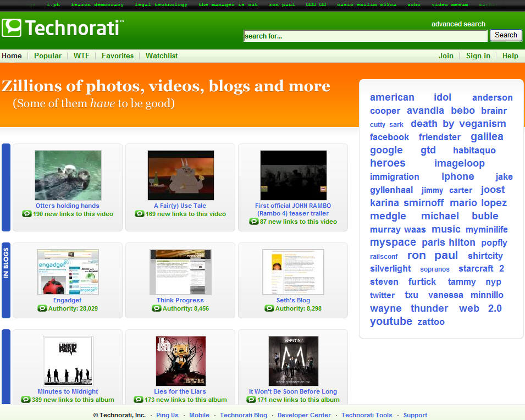Open the Minutes to Midnight album cover
The height and width of the screenshot is (420, 525).
click(68, 361)
